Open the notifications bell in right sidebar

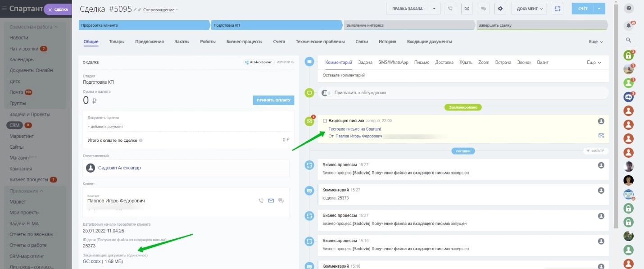point(629,26)
